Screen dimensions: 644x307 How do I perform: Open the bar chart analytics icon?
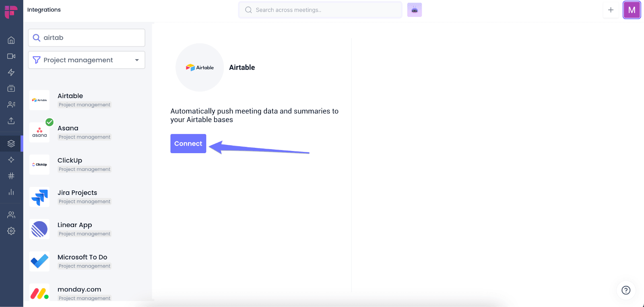(11, 192)
